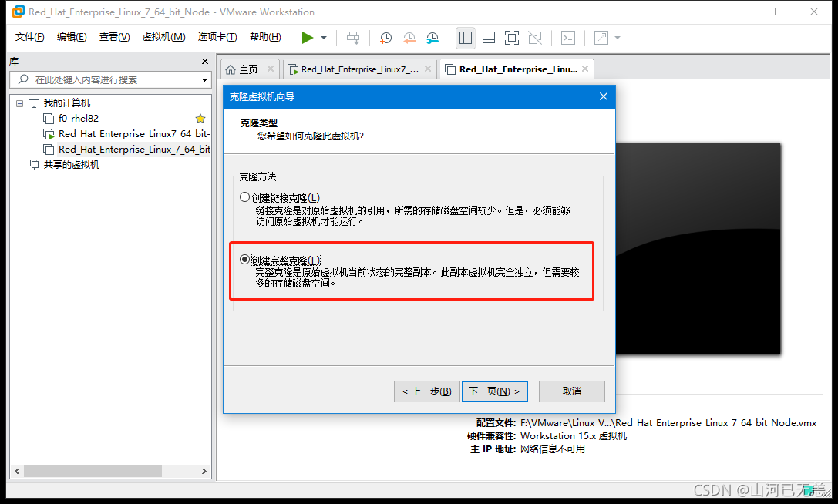Screen dimensions: 838x504
Task: Open stretch display options dropdown arrow
Action: coord(618,38)
